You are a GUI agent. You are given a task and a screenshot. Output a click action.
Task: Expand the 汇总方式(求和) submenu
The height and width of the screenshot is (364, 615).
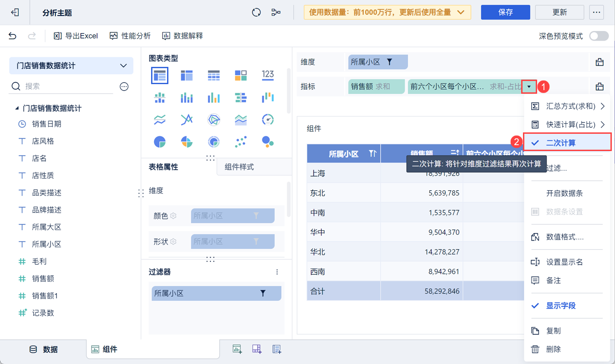(567, 106)
